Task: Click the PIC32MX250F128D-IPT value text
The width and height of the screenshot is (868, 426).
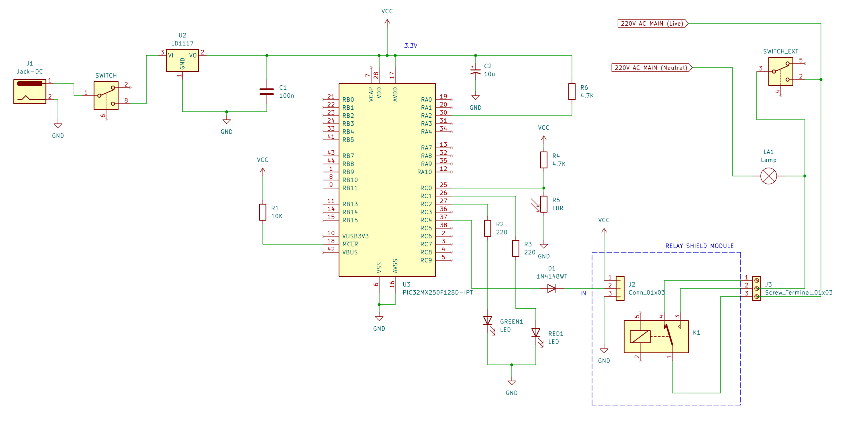Action: click(x=438, y=293)
